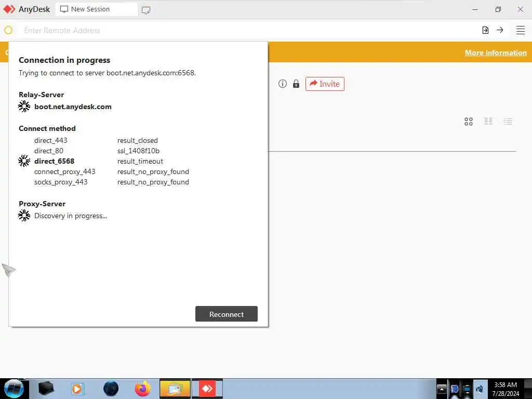Open a new session tab with the plus monitor icon

[146, 10]
